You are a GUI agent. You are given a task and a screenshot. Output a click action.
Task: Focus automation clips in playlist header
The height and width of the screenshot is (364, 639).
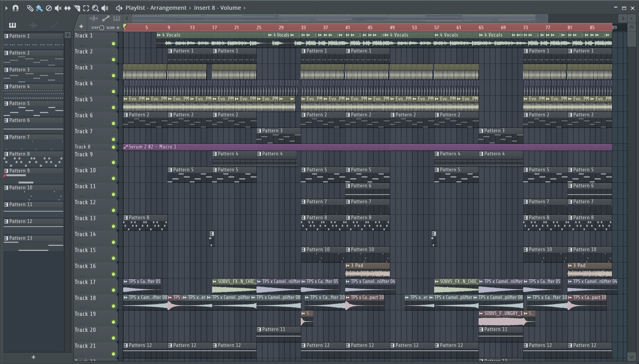[x=106, y=18]
